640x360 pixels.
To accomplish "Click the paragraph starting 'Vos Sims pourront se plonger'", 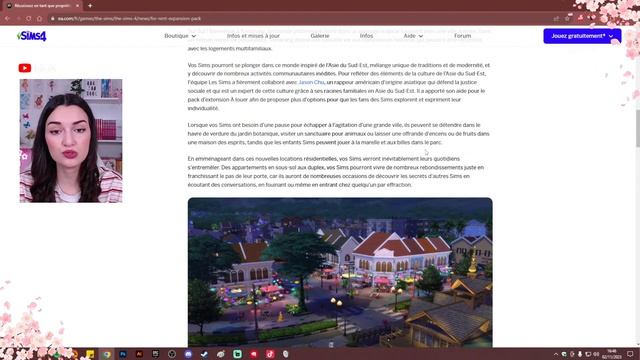I will click(339, 87).
